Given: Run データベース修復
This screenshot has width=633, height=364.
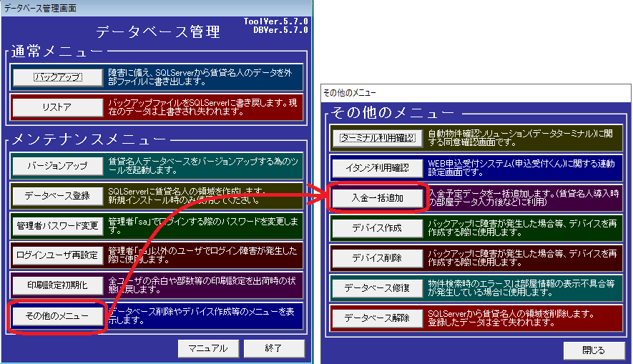Looking at the screenshot, I should pos(377,287).
